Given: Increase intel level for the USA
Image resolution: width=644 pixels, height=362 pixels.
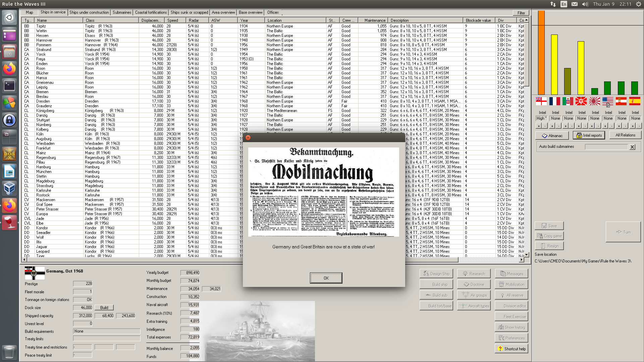Looking at the screenshot, I should point(605,126).
